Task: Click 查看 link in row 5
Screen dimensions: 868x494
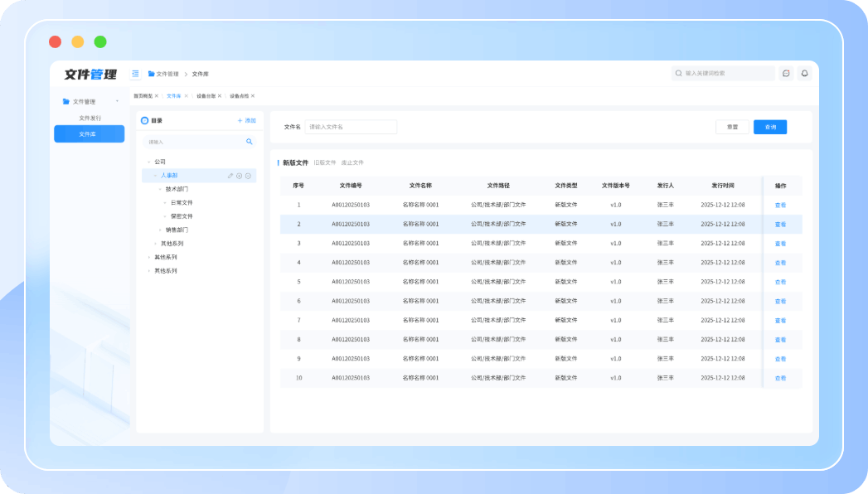Action: tap(780, 282)
